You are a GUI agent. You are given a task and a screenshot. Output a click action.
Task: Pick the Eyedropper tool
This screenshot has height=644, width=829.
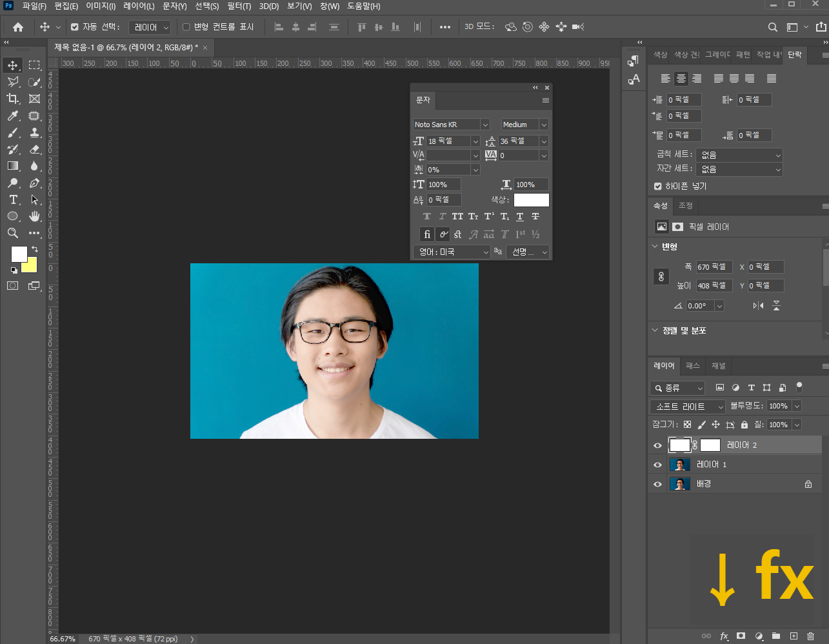tap(13, 116)
